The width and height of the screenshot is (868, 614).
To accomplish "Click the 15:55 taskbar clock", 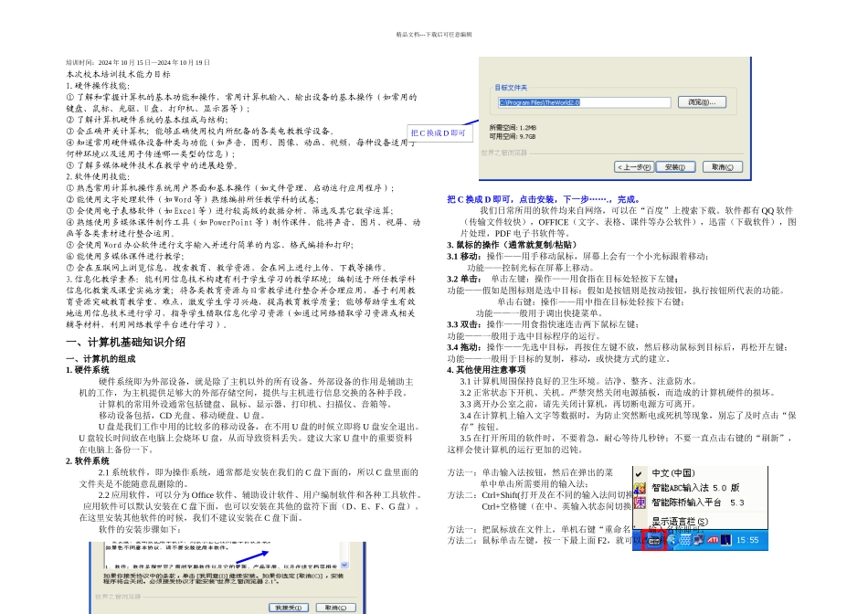I will (x=748, y=540).
